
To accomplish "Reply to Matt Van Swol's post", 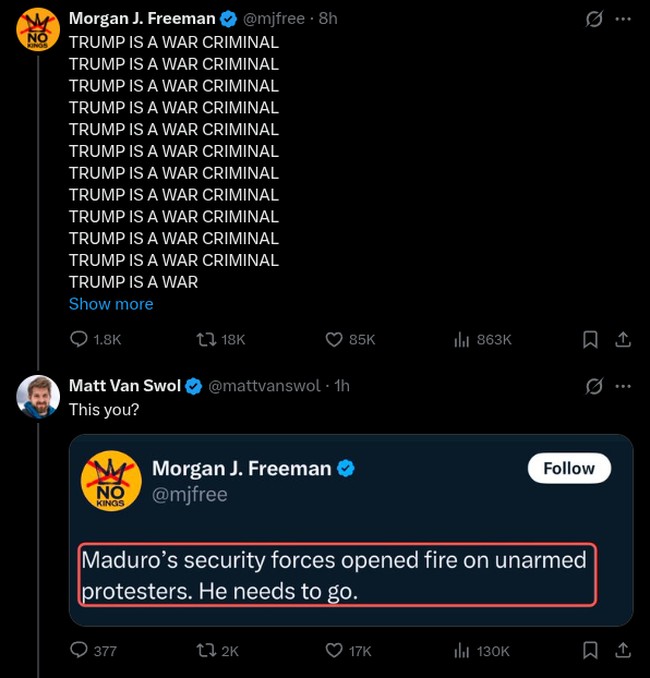I will click(79, 650).
